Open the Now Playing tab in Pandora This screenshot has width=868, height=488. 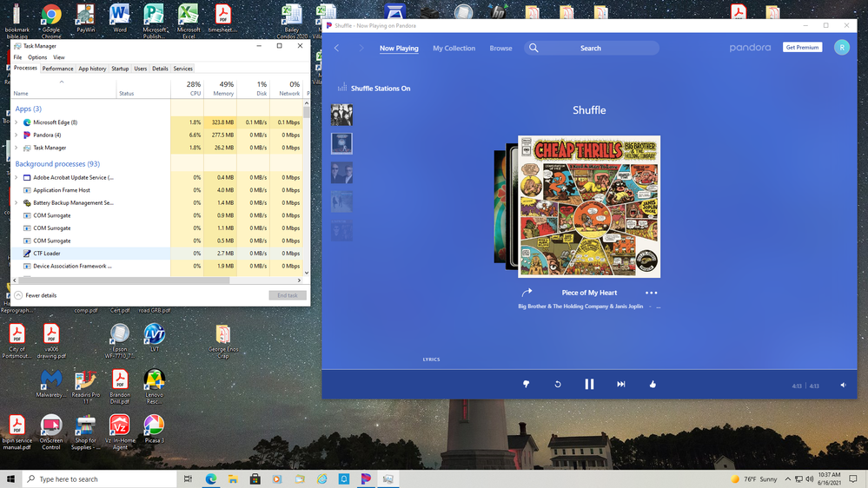click(399, 48)
